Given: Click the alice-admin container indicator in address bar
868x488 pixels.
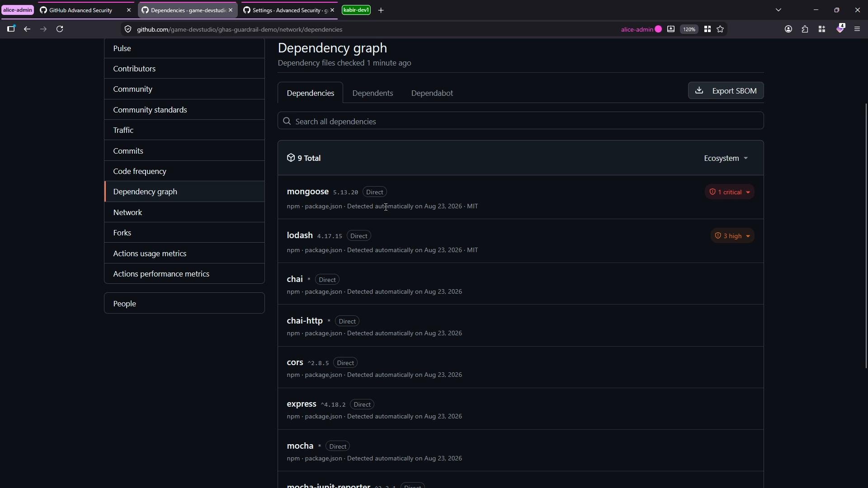Looking at the screenshot, I should click(642, 29).
